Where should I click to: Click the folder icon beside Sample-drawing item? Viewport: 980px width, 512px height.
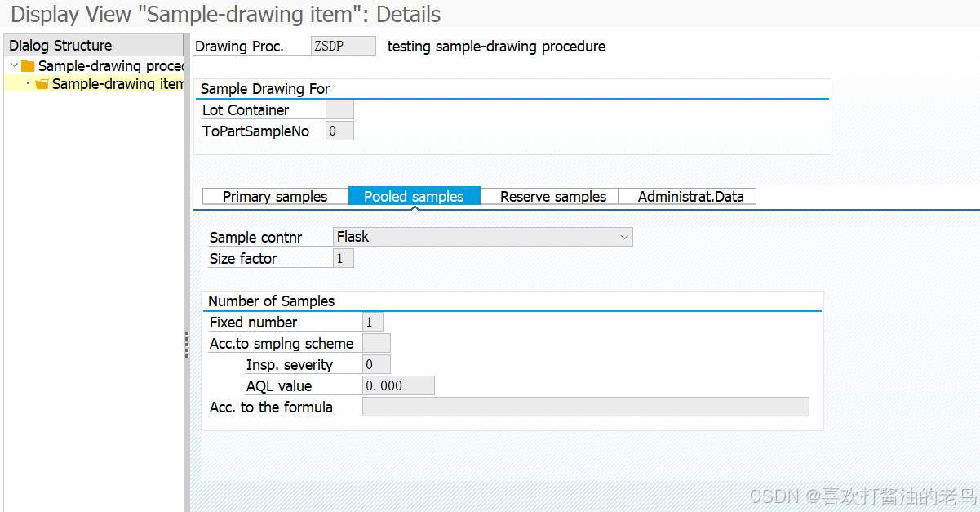(x=42, y=83)
